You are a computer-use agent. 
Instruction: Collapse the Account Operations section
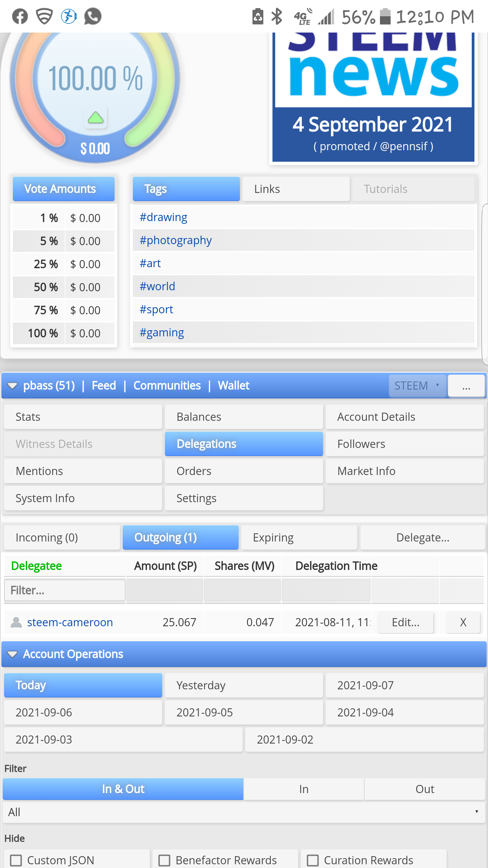tap(13, 654)
